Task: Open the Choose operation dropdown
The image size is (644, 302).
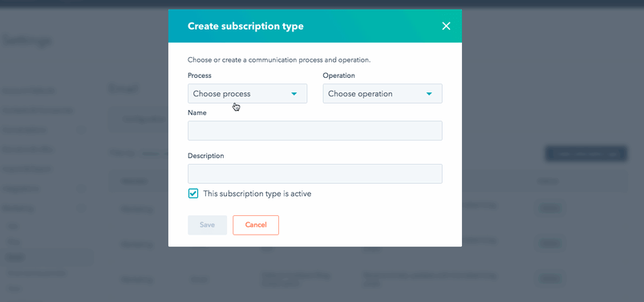Action: (383, 94)
